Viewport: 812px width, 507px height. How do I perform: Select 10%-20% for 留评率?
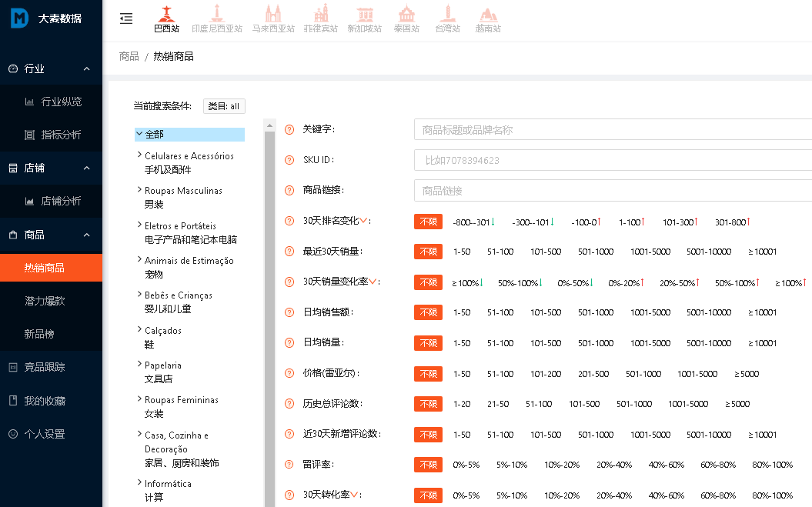tap(562, 465)
